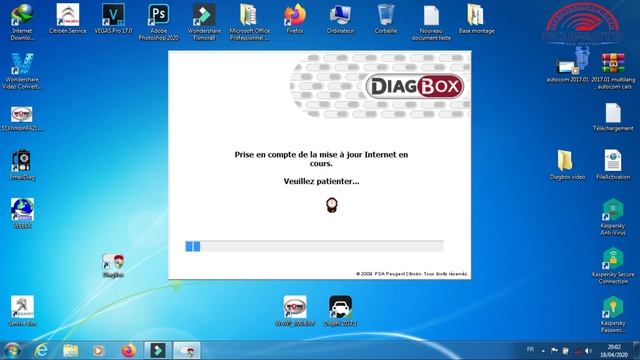
Task: Open the Microsoft Office Professionnel folder
Action: [249, 22]
